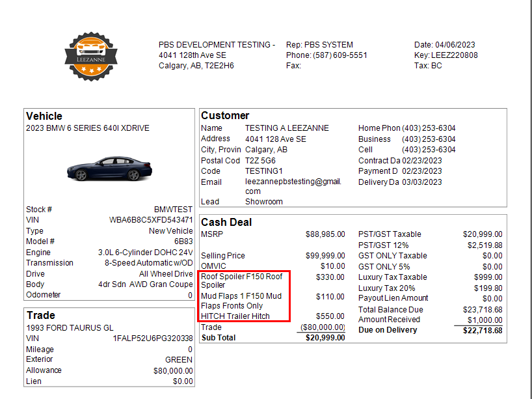Click 'Key: LEEZ220808' in the header
Image resolution: width=532 pixels, height=399 pixels.
(446, 55)
